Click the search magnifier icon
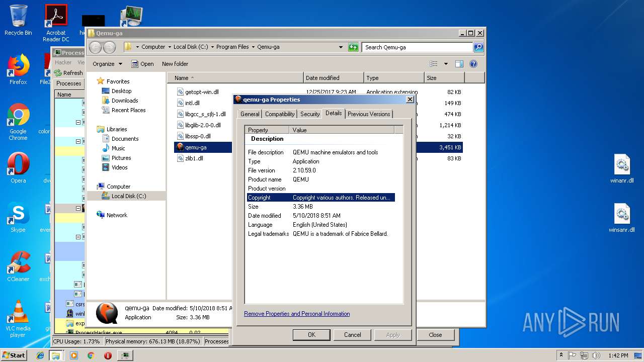The width and height of the screenshot is (644, 362). point(478,47)
